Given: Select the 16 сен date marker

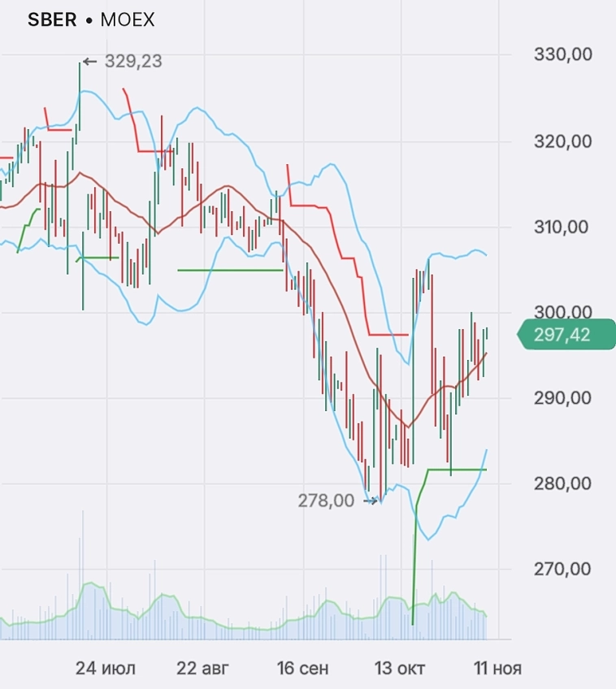Looking at the screenshot, I should click(x=302, y=669).
